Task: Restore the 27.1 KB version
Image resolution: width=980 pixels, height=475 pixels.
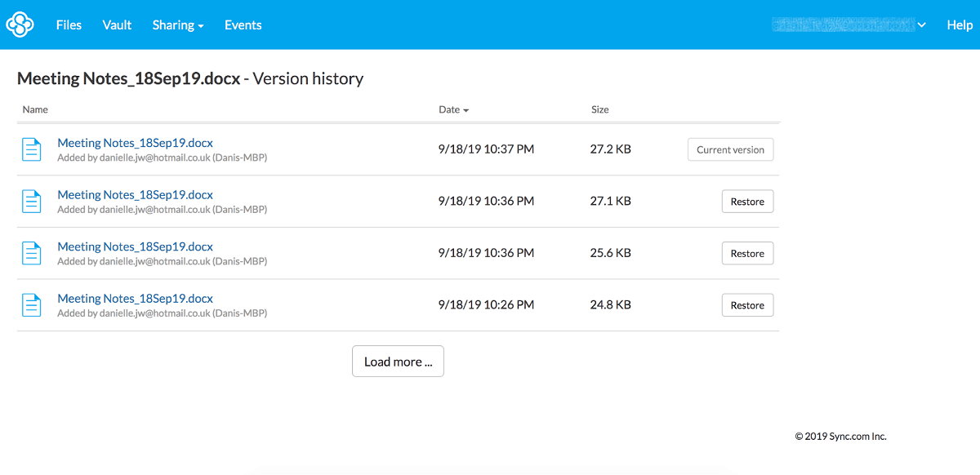Action: [x=747, y=202]
